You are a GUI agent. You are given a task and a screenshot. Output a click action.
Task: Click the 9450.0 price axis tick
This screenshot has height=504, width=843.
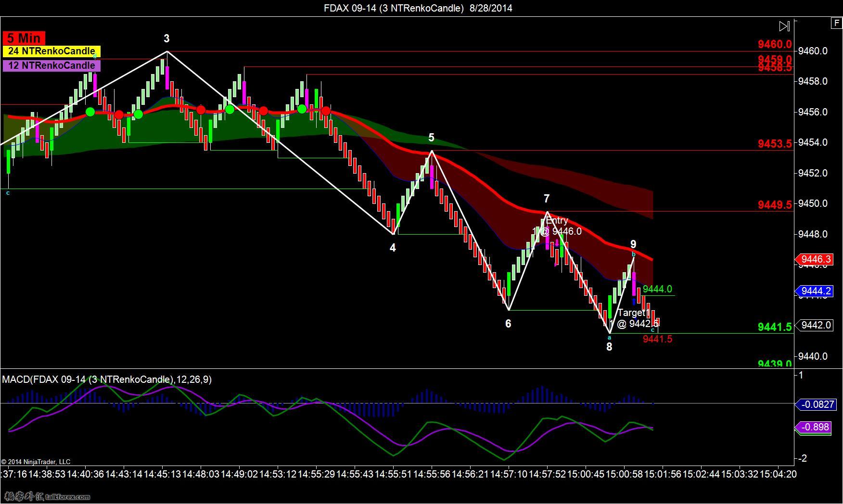(x=813, y=204)
